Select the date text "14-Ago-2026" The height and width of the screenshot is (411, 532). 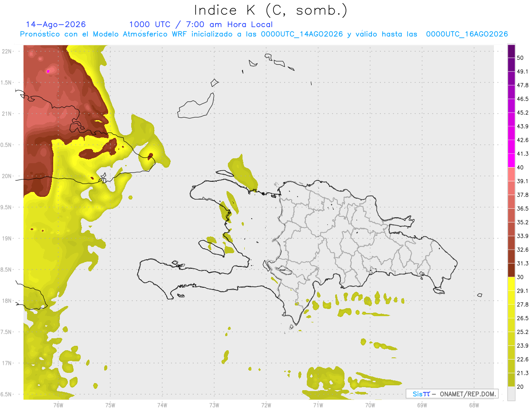[56, 24]
